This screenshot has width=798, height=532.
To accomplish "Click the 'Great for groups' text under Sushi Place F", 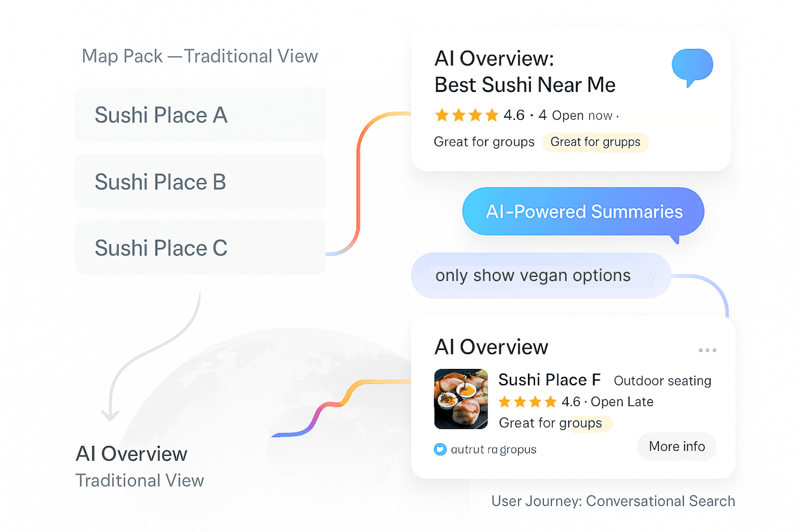I will click(x=550, y=423).
